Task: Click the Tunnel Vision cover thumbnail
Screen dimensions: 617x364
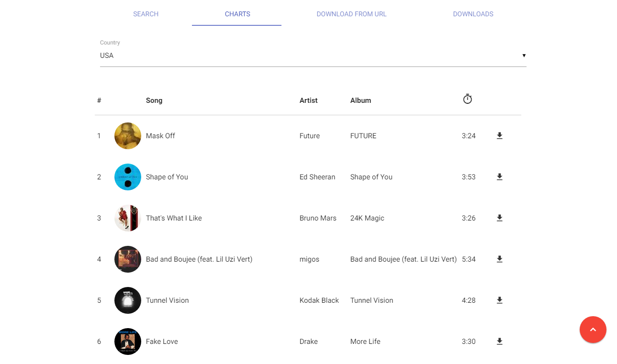Action: 128,300
